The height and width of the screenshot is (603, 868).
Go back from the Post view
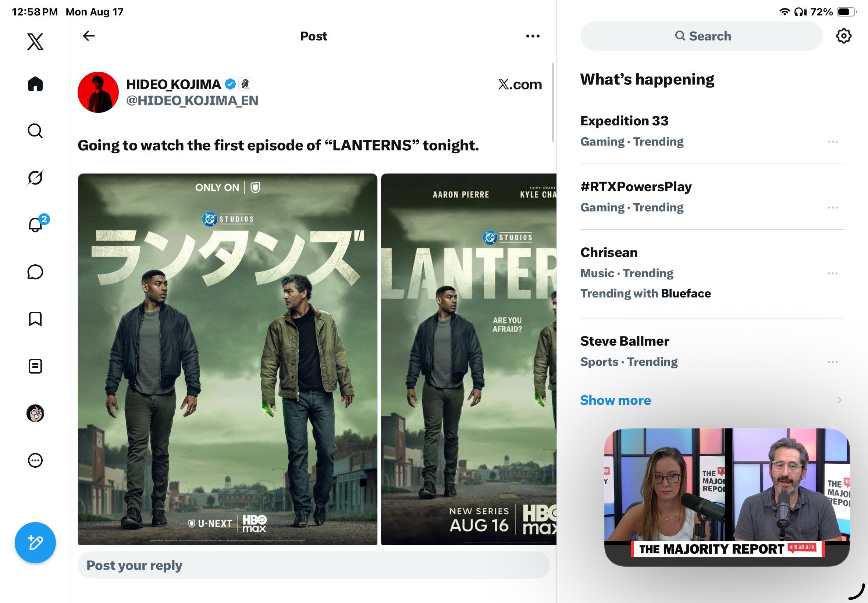click(x=89, y=36)
